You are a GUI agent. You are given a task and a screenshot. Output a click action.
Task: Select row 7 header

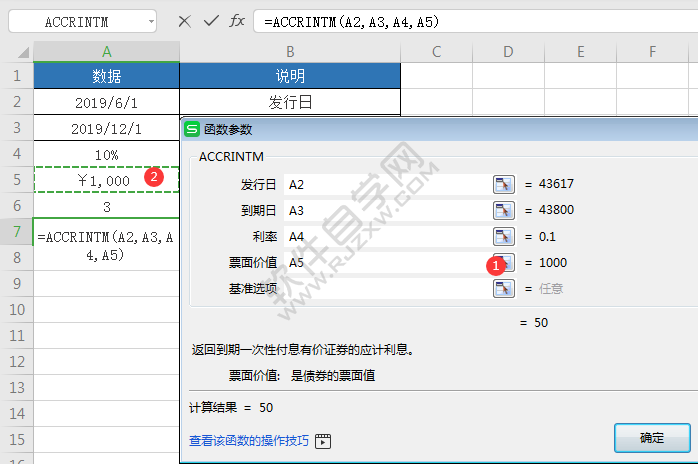point(17,232)
